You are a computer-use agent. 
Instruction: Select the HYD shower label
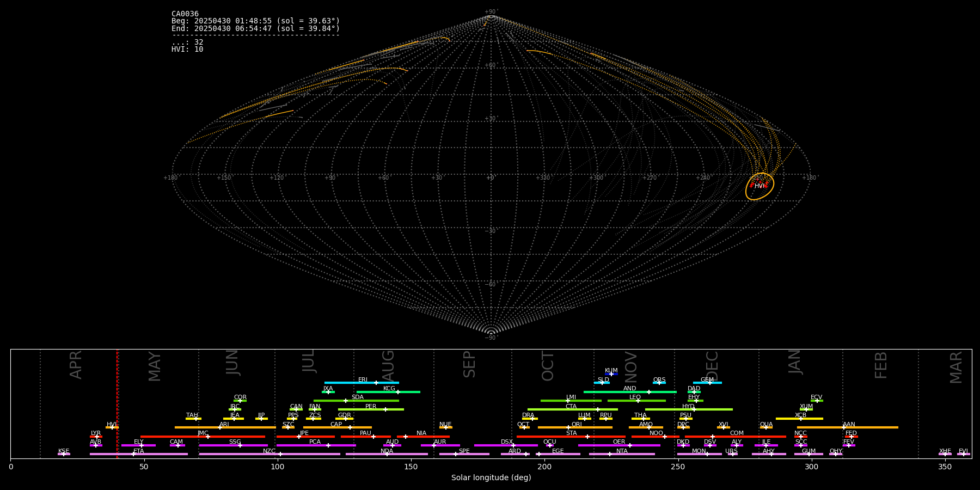point(688,407)
